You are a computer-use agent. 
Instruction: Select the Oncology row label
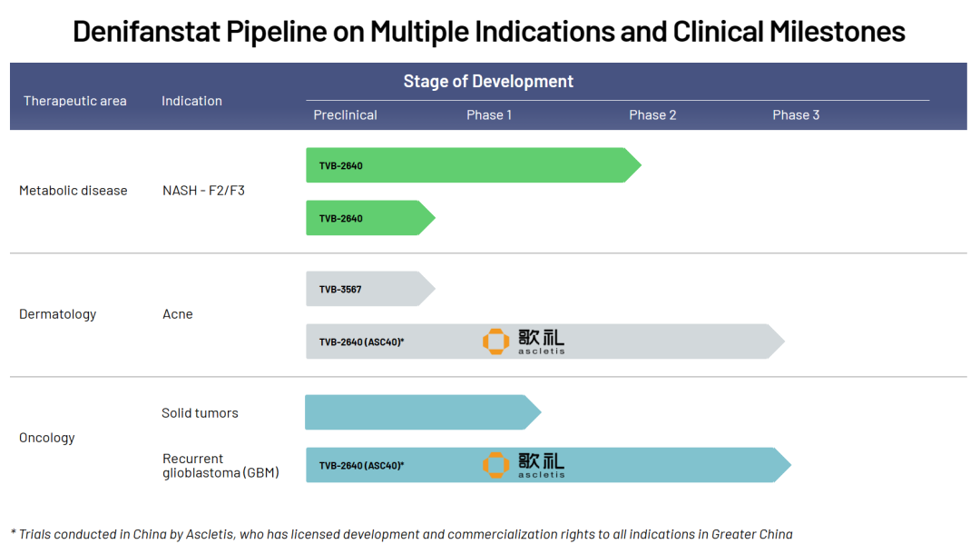click(x=47, y=438)
